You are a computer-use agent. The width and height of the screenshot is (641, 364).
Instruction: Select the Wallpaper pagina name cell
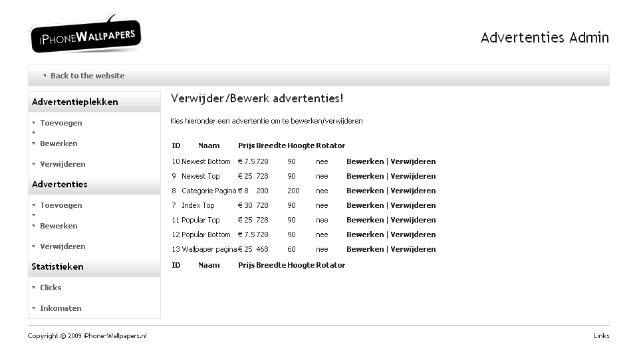209,249
